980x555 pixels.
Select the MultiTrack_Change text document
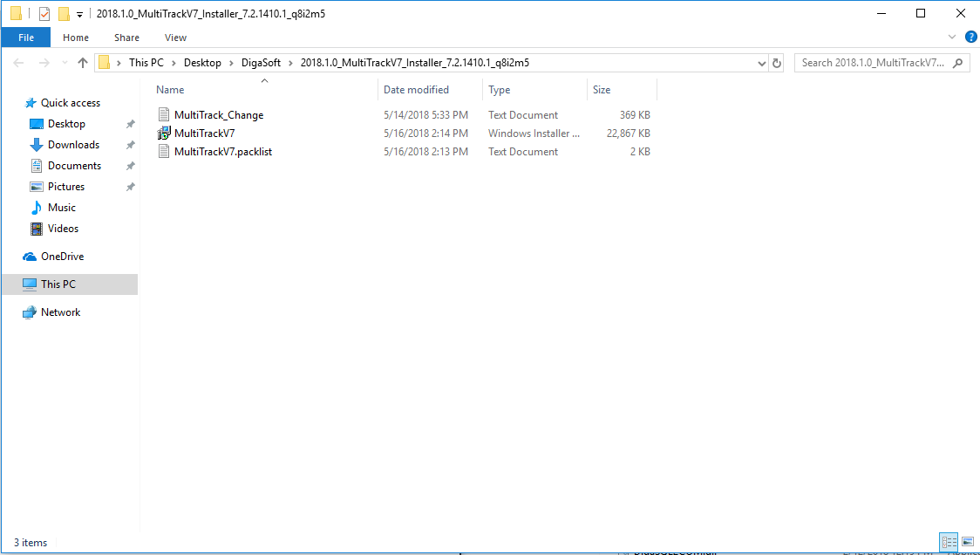[218, 115]
